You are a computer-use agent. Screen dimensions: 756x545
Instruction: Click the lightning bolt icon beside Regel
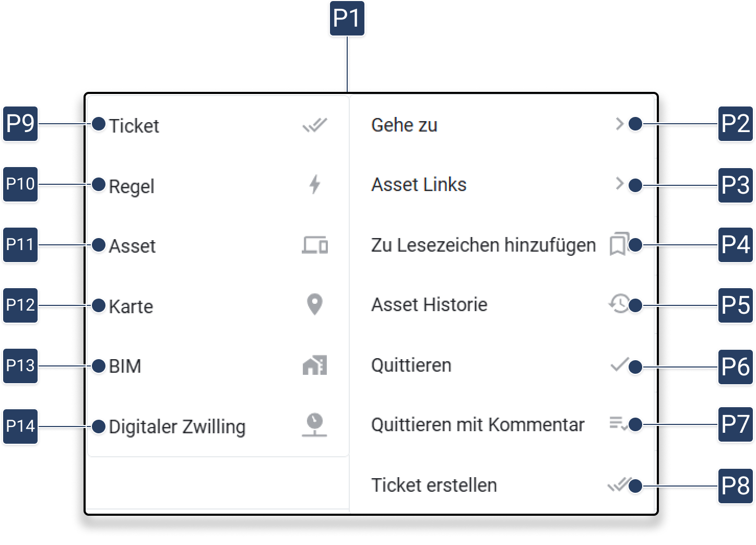click(x=314, y=185)
